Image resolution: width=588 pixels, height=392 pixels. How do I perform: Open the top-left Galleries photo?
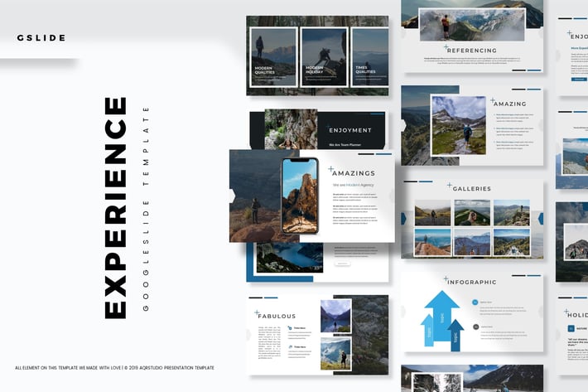(432, 213)
